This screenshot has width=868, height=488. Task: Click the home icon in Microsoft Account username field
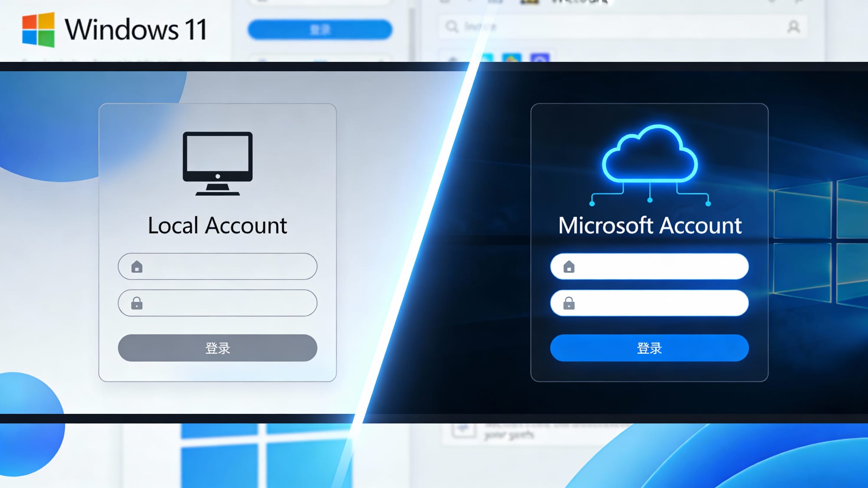click(x=569, y=266)
